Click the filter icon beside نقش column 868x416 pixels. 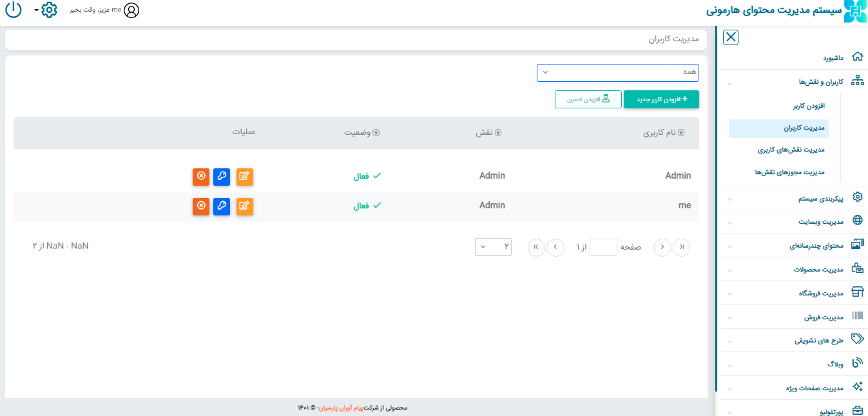click(497, 133)
